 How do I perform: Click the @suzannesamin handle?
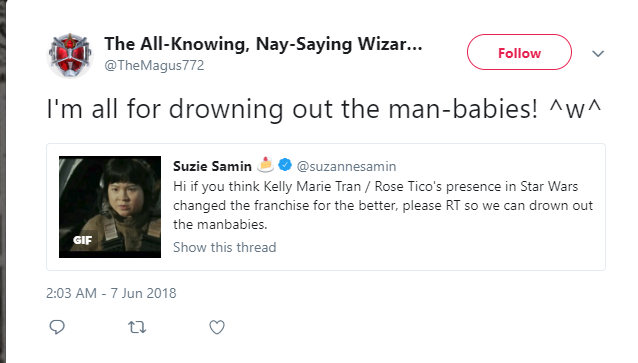pyautogui.click(x=346, y=166)
